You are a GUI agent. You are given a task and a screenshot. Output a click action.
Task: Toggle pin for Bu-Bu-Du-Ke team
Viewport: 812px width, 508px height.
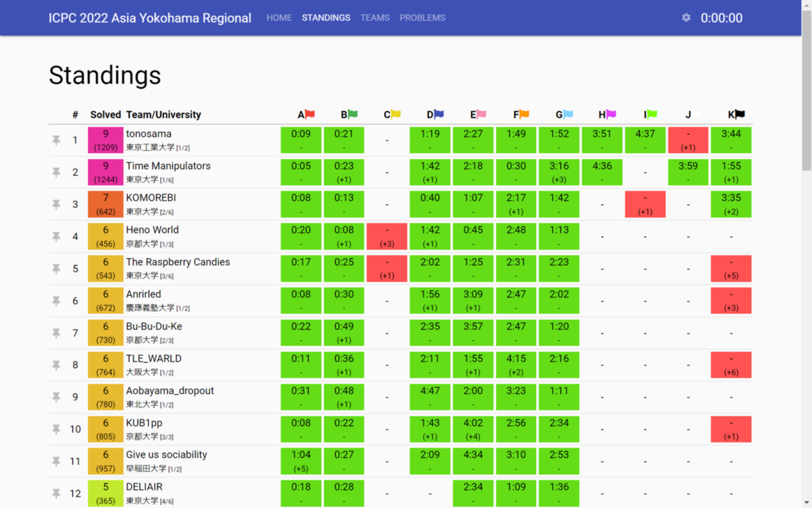pyautogui.click(x=56, y=333)
